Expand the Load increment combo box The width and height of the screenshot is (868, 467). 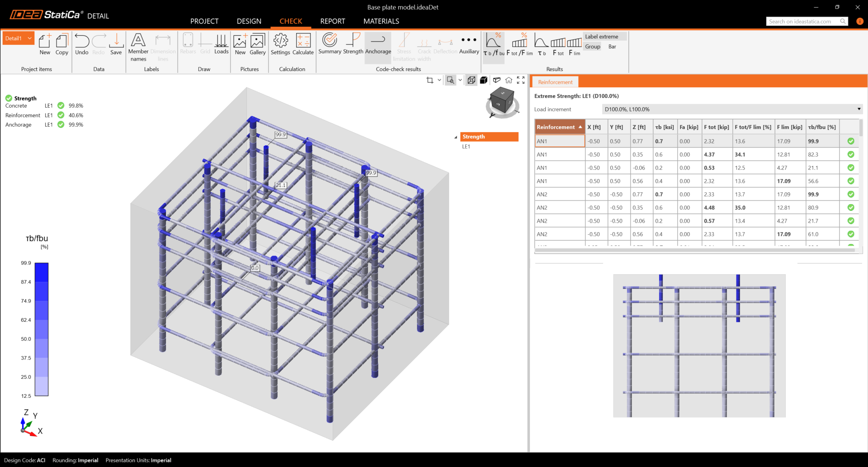click(x=859, y=109)
